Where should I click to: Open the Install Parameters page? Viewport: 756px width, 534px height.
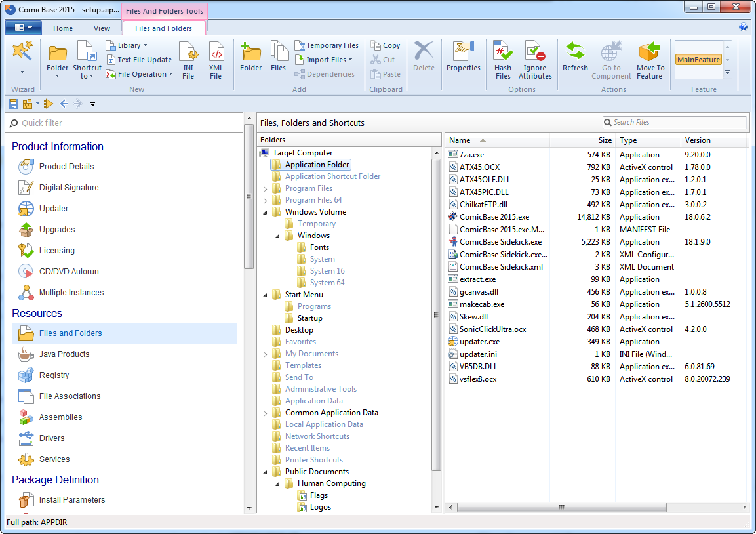[62, 500]
